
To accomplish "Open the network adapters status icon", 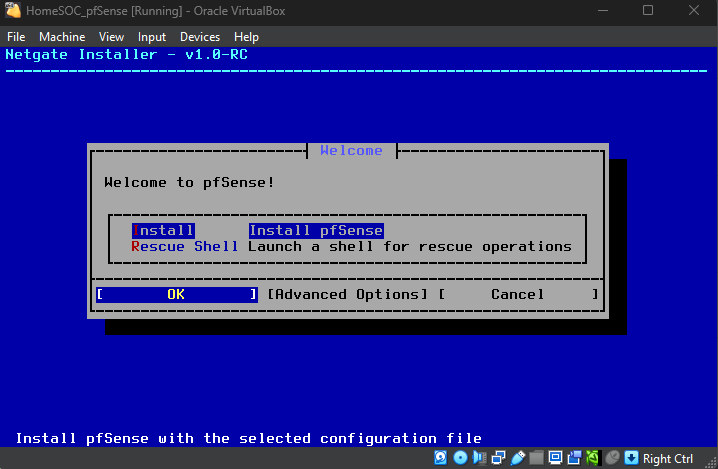I will tap(498, 458).
